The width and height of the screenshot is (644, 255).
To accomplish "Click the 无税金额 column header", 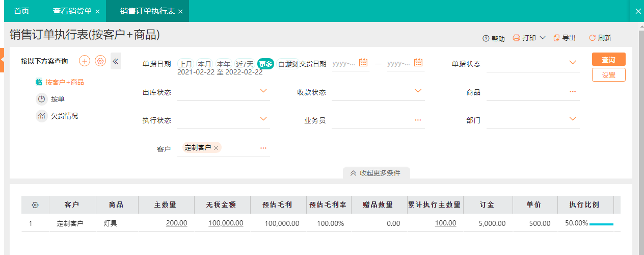I will tap(222, 205).
